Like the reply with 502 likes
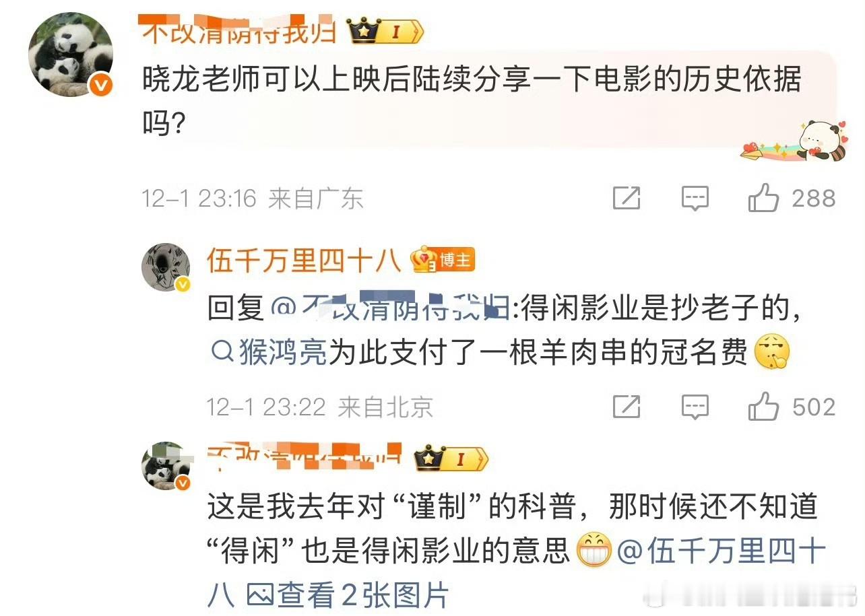Screen dimensions: 865x616 pyautogui.click(x=763, y=407)
